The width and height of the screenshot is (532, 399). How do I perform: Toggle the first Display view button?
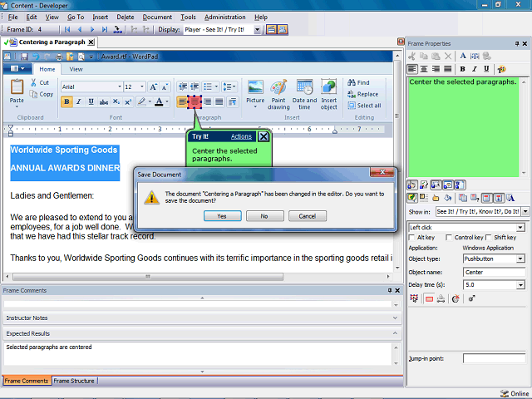coord(271,30)
